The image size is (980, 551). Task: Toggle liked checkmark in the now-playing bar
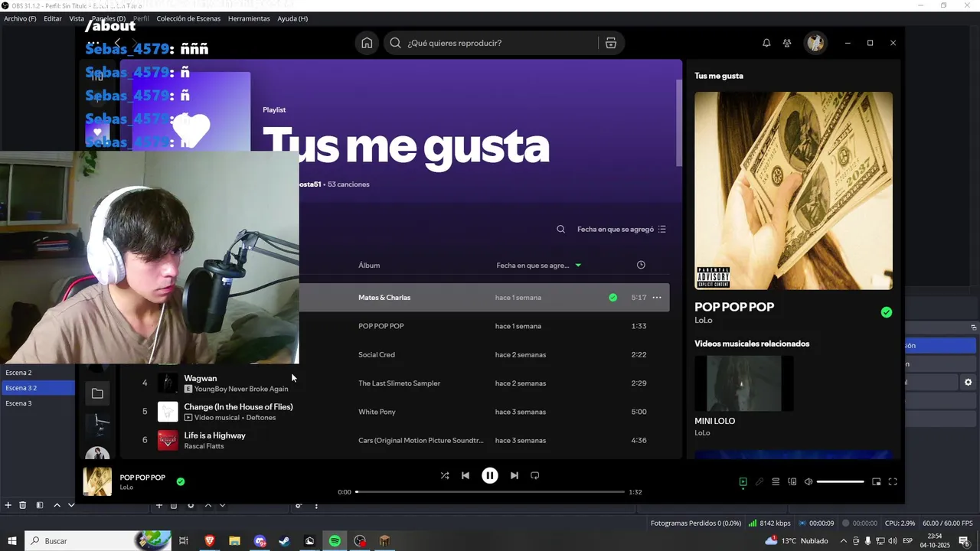tap(181, 481)
